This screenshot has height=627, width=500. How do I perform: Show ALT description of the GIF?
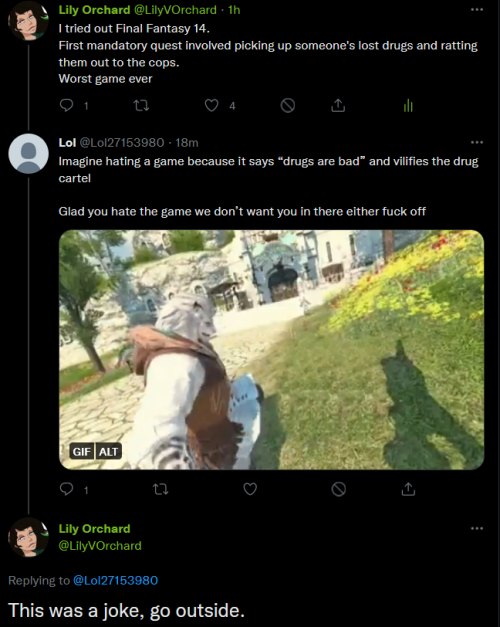108,451
